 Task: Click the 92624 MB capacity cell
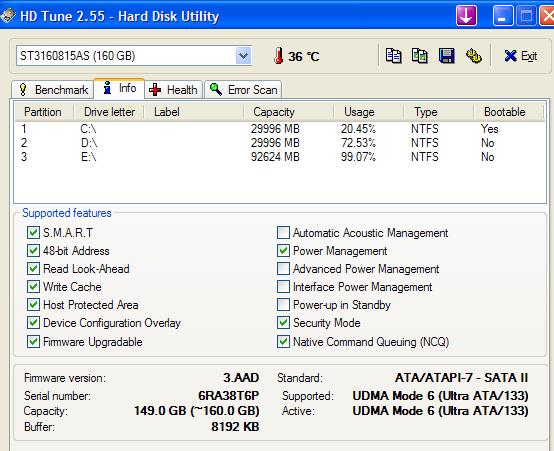[x=275, y=157]
